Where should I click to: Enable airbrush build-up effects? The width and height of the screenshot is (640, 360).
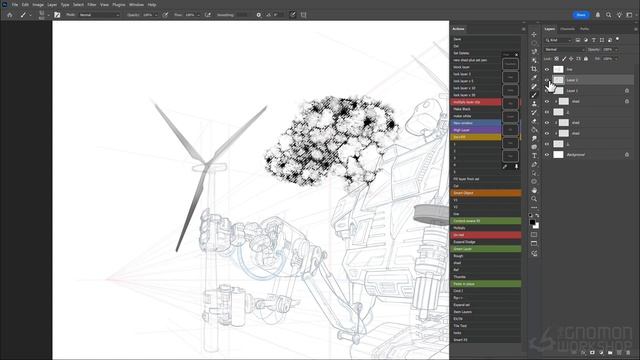208,15
